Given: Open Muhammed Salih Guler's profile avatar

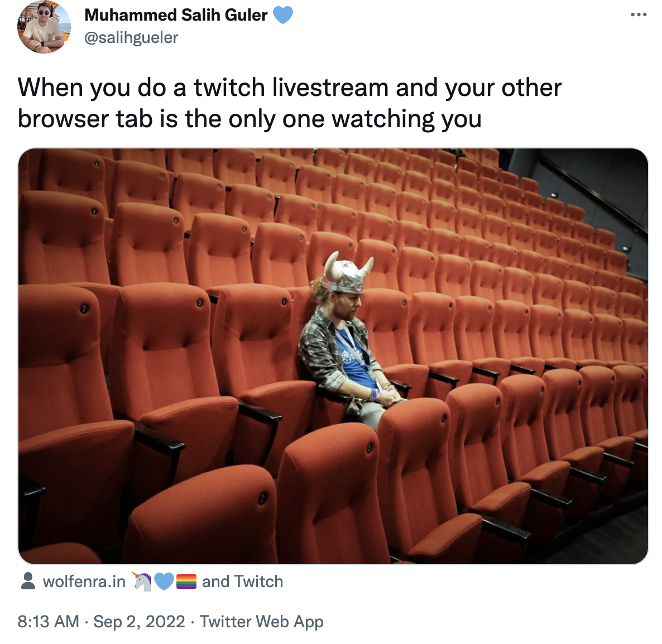Looking at the screenshot, I should pyautogui.click(x=44, y=27).
